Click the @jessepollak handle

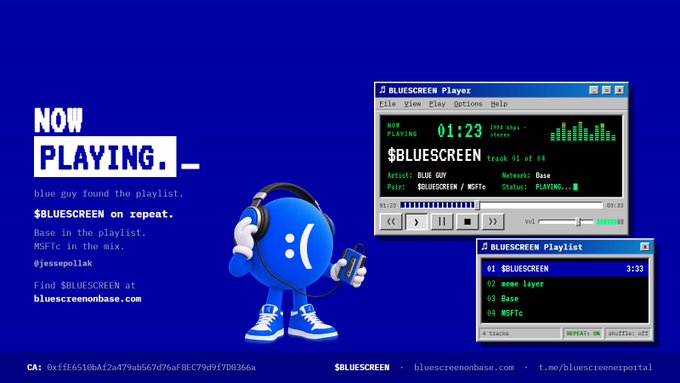(63, 263)
